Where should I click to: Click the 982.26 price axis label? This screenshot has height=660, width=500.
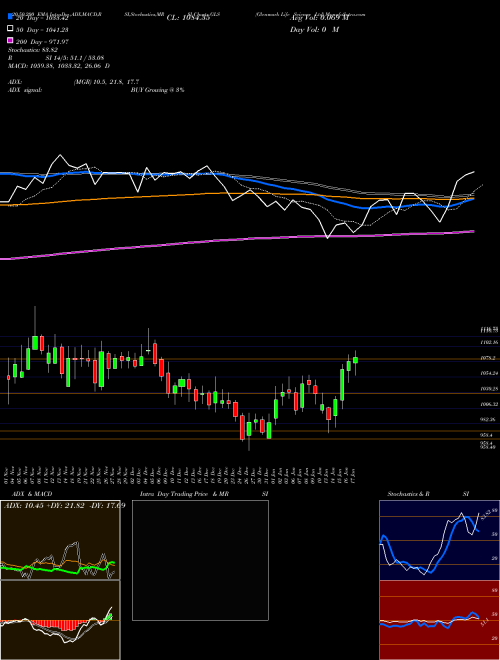pyautogui.click(x=489, y=420)
